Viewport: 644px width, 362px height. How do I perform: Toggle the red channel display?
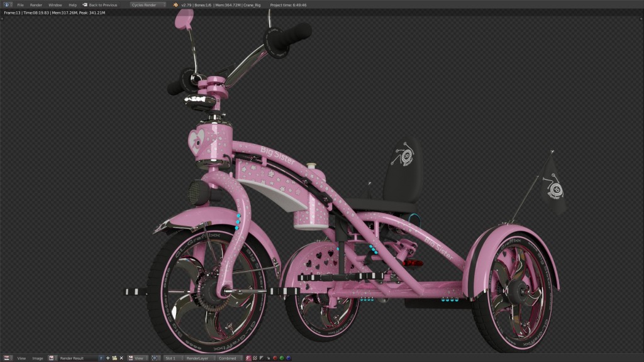pos(275,357)
